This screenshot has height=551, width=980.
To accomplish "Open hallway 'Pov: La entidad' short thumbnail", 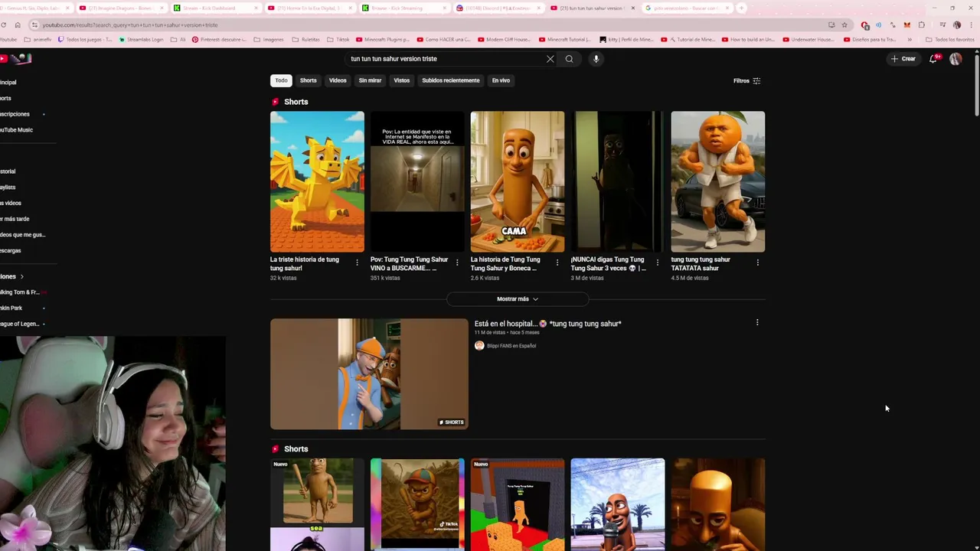I will 417,181.
